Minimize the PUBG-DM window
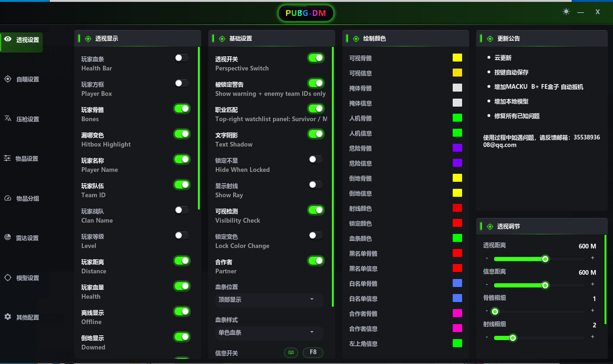 581,12
